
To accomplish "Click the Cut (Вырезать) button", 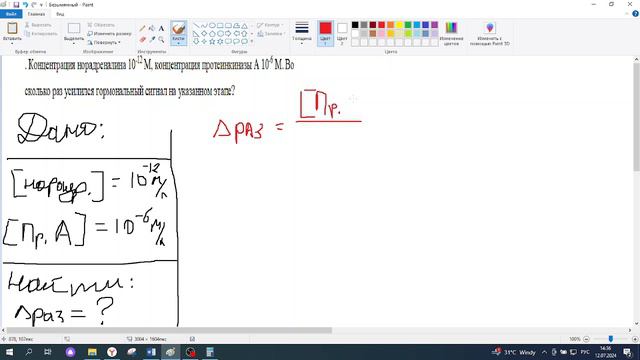I will pos(38,25).
